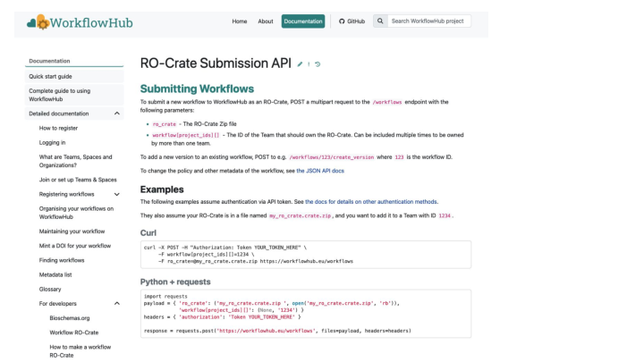Click the WorkflowHub logo

point(80,22)
